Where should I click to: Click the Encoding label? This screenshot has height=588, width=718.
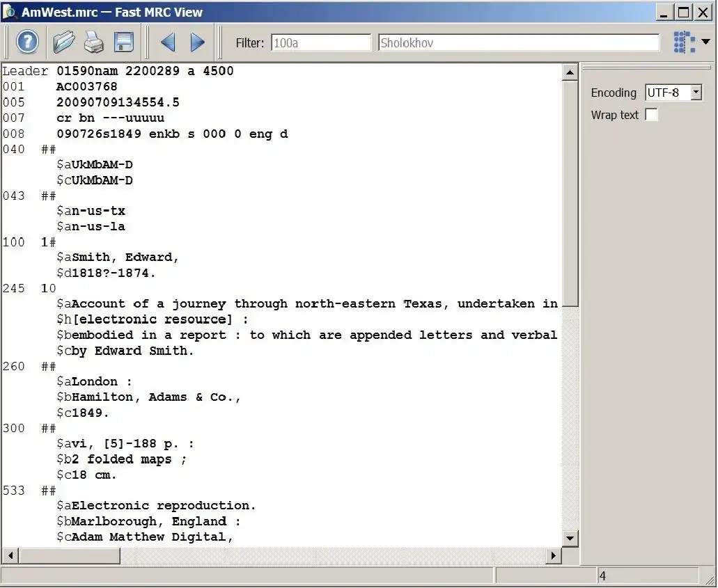click(614, 93)
